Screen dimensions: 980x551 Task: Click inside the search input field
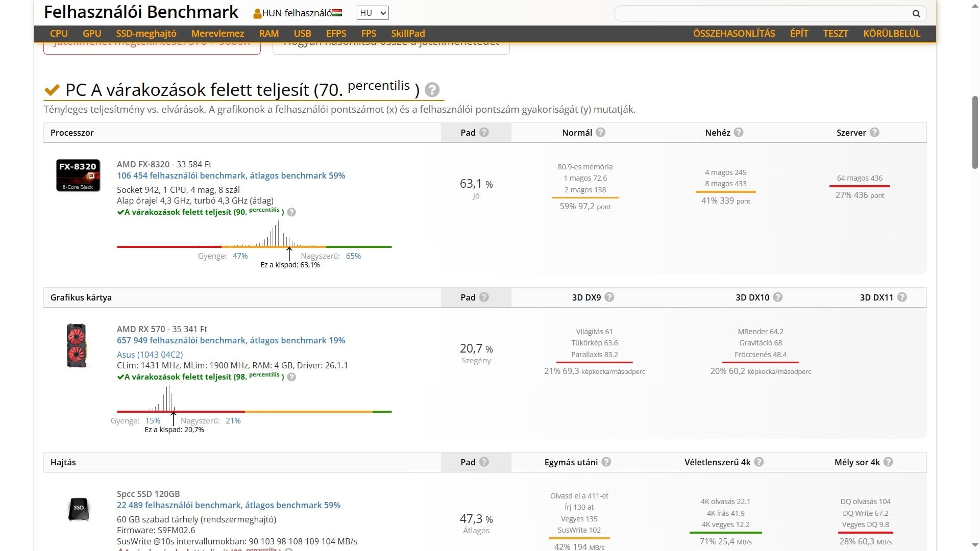(x=761, y=14)
